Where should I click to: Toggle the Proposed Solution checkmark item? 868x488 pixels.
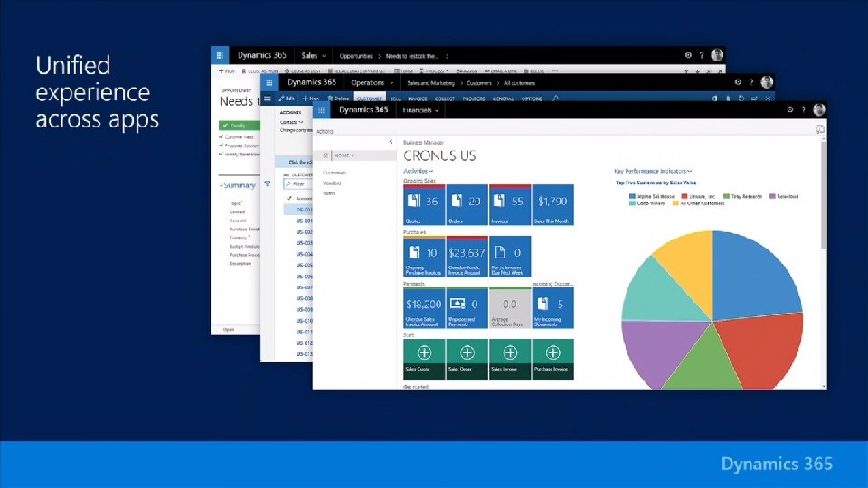[x=239, y=145]
